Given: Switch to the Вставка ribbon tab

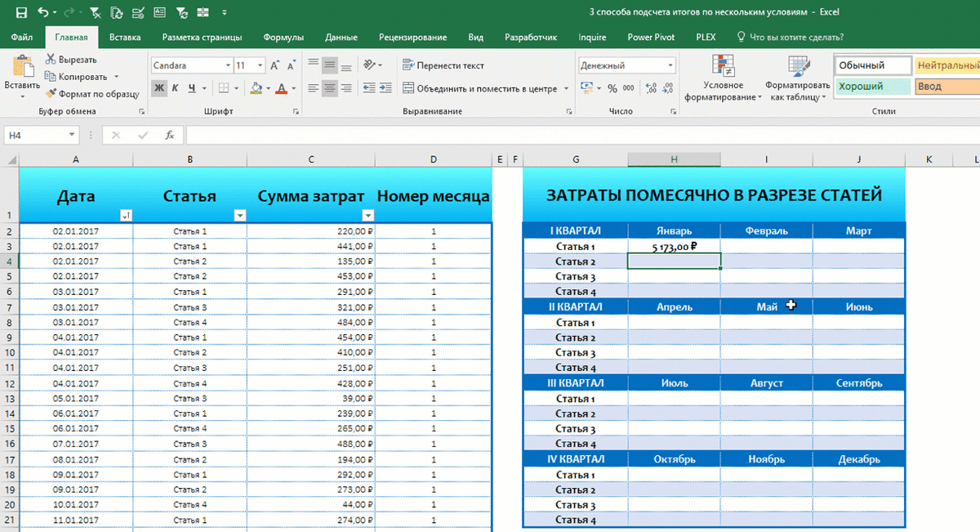Looking at the screenshot, I should (125, 37).
